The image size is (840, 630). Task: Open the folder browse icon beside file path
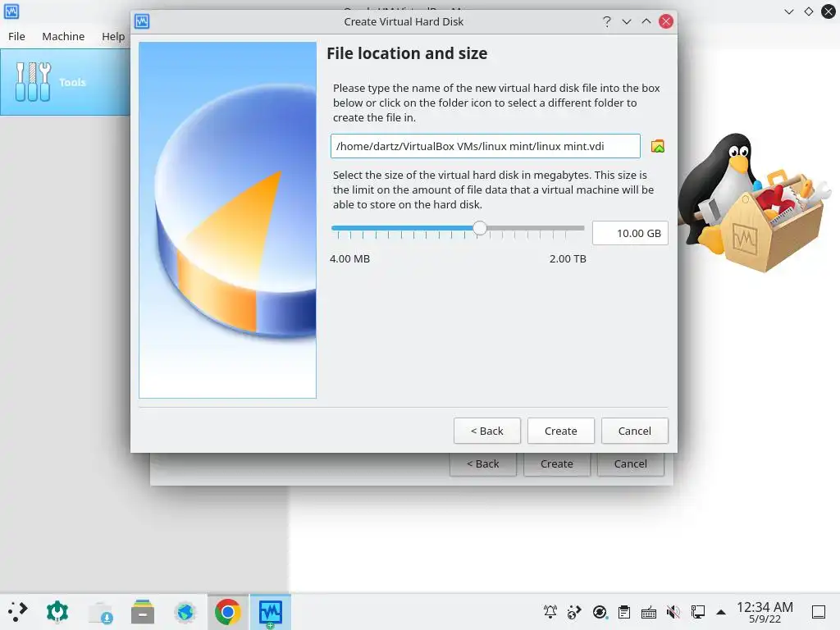(x=657, y=146)
